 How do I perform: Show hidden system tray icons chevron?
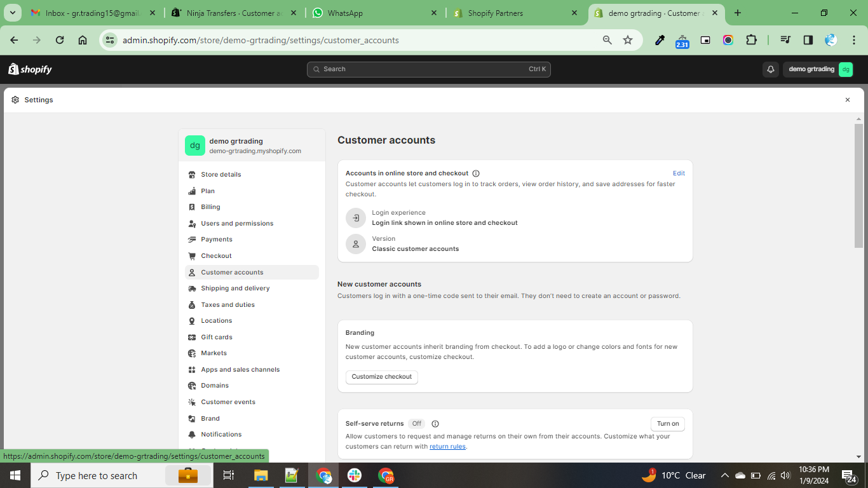pyautogui.click(x=724, y=475)
